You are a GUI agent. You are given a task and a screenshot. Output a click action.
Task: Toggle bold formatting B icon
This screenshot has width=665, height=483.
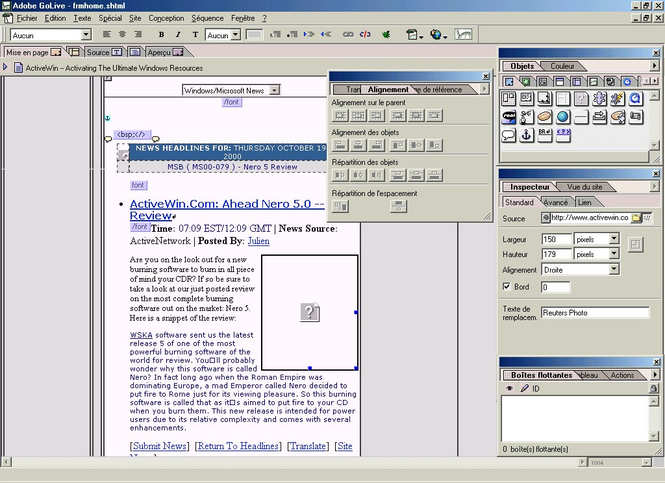[x=161, y=35]
